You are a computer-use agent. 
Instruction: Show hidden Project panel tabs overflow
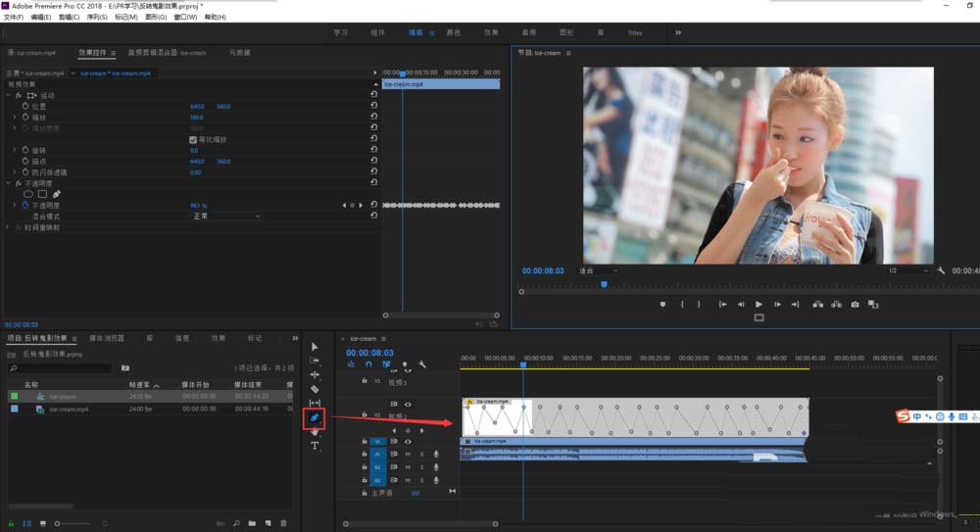point(295,338)
